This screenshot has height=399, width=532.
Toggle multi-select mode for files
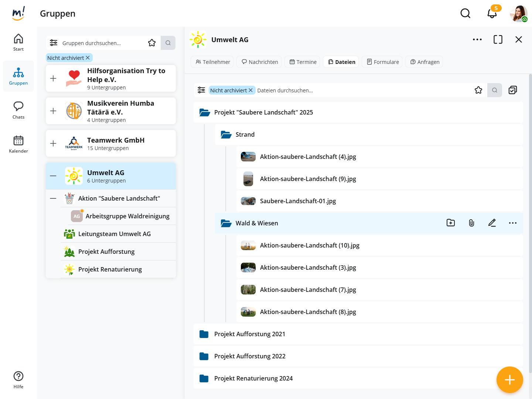click(512, 90)
